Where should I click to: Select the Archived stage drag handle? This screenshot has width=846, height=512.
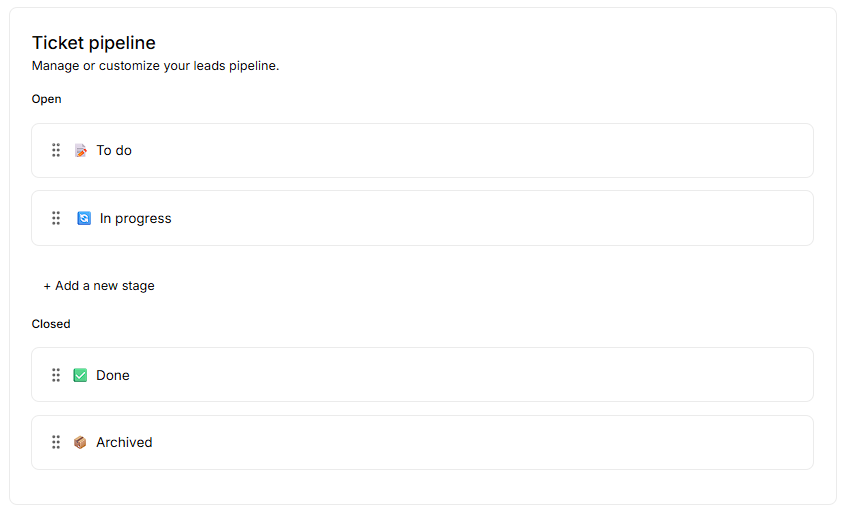coord(56,442)
